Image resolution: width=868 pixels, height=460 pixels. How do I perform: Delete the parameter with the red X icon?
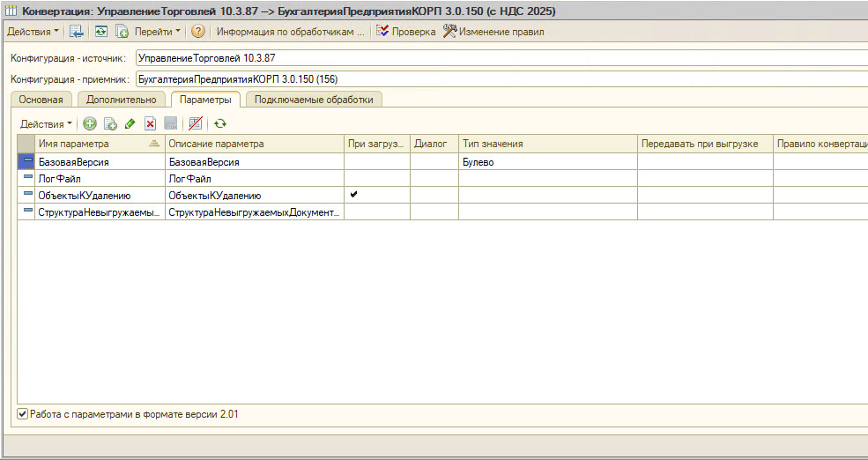pyautogui.click(x=150, y=123)
